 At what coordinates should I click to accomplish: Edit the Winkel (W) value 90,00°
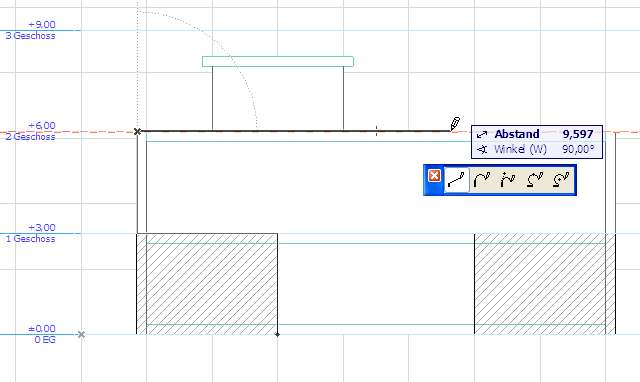578,149
